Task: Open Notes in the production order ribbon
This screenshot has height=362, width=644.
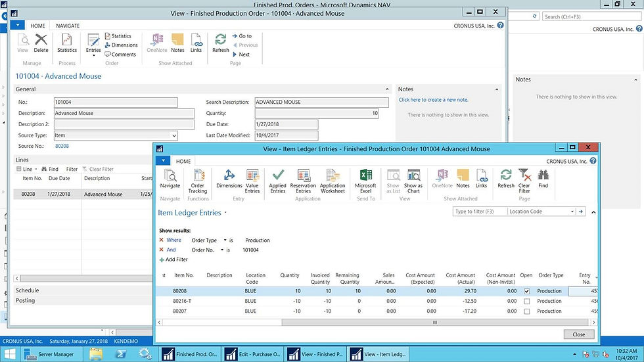Action: 177,43
